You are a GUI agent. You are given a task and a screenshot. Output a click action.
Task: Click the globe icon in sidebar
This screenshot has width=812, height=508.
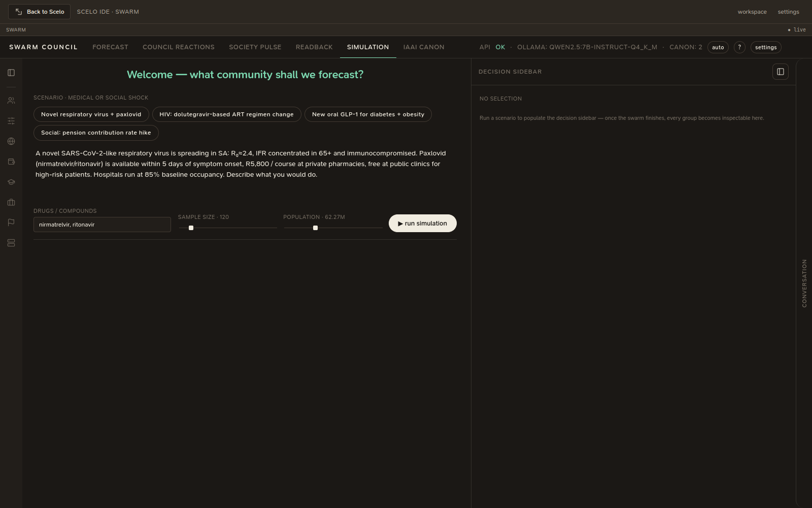click(11, 141)
